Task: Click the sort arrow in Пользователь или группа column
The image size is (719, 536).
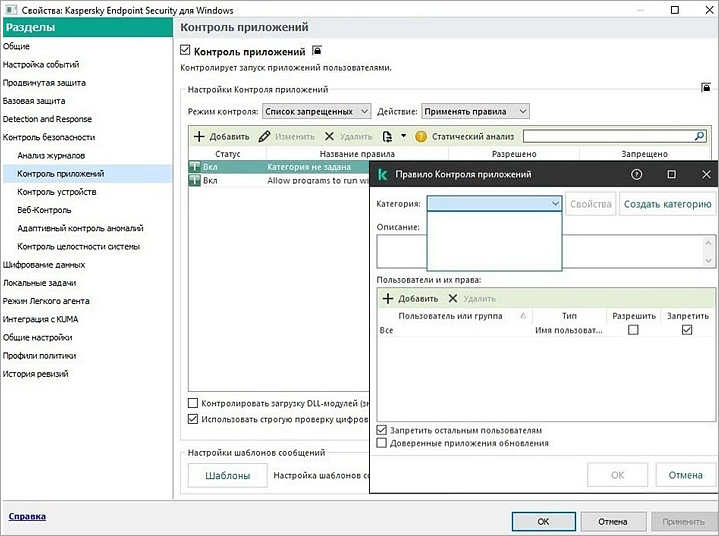Action: [x=523, y=315]
